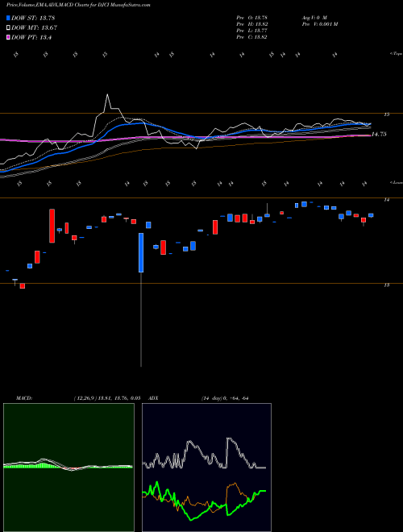Click the chart title mentioning MunafaSutra.com
The image size is (403, 532).
click(x=79, y=5)
